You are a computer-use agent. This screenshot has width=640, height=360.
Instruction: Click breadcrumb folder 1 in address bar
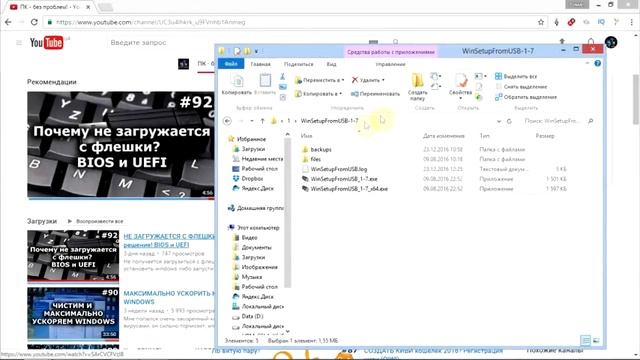pyautogui.click(x=289, y=121)
